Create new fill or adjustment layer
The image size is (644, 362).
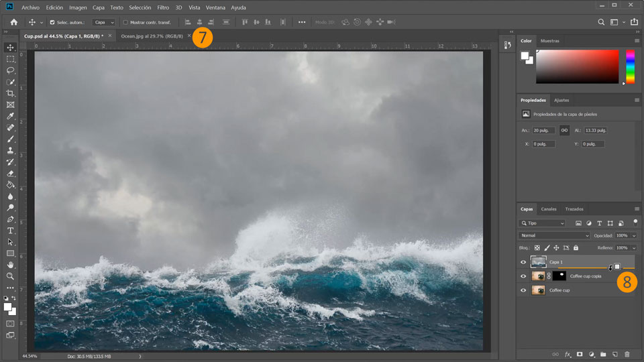coord(592,354)
